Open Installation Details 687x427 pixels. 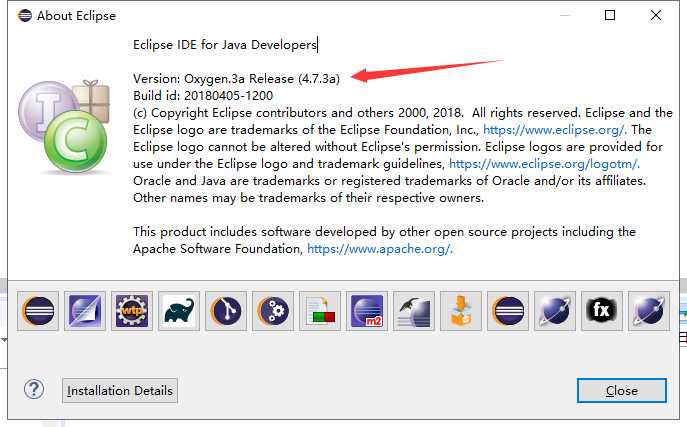click(120, 391)
